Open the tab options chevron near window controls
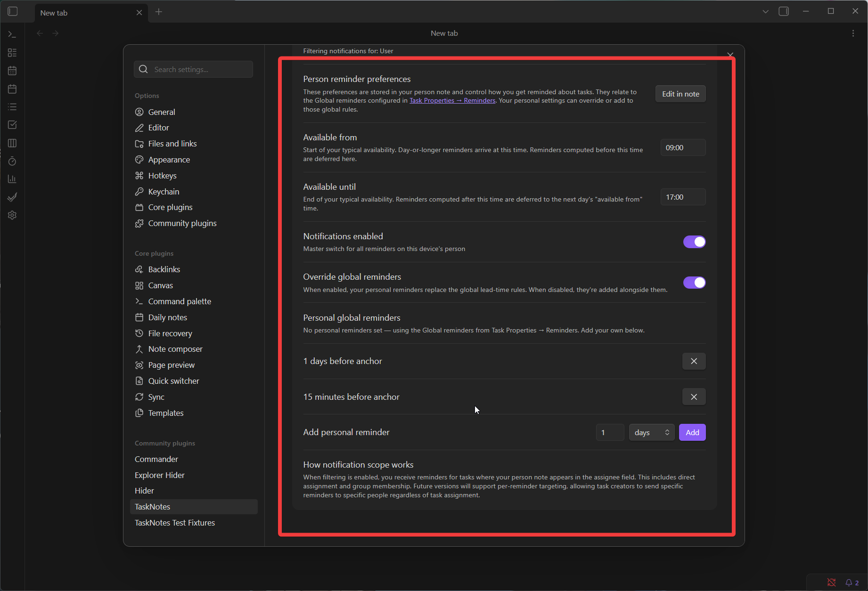The image size is (868, 591). [765, 11]
